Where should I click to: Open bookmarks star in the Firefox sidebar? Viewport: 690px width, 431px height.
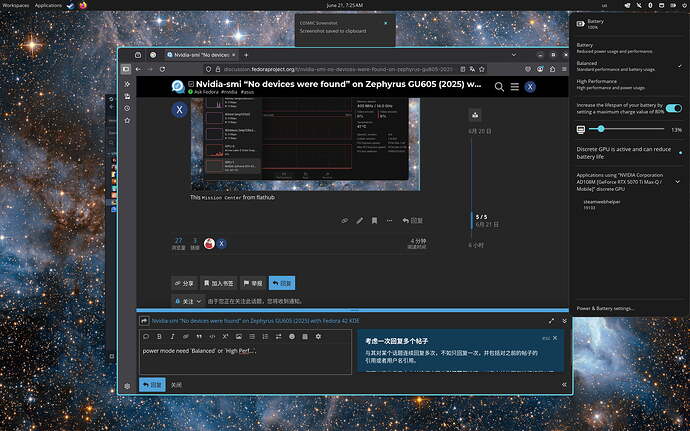pyautogui.click(x=127, y=120)
